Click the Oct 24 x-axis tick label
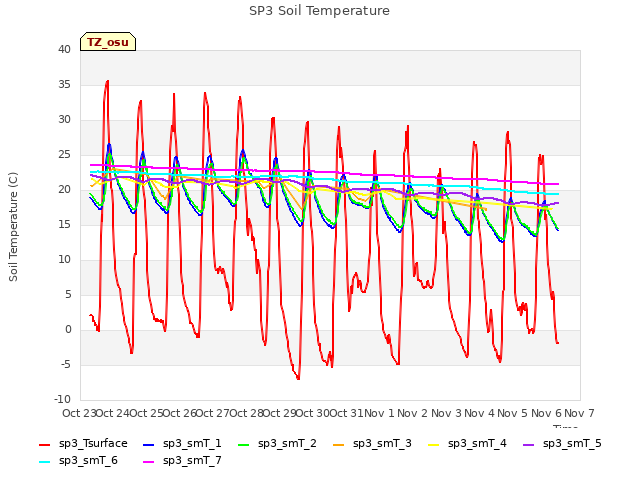This screenshot has width=640, height=480. (x=113, y=413)
